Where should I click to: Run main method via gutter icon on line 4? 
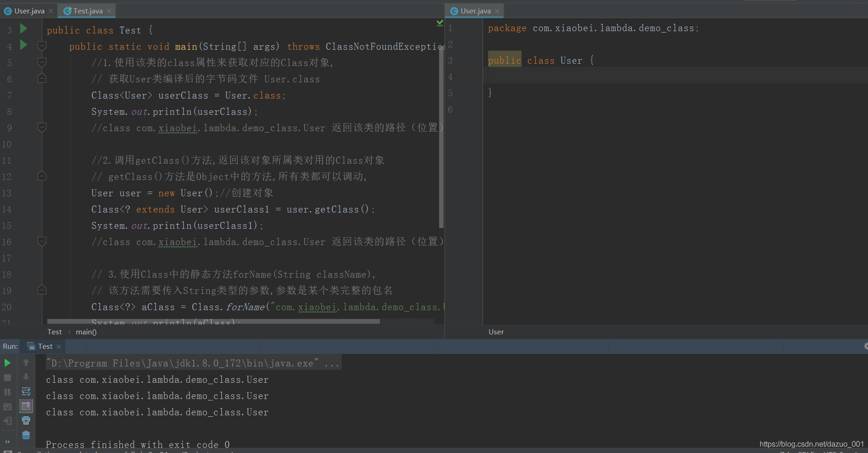[x=23, y=45]
